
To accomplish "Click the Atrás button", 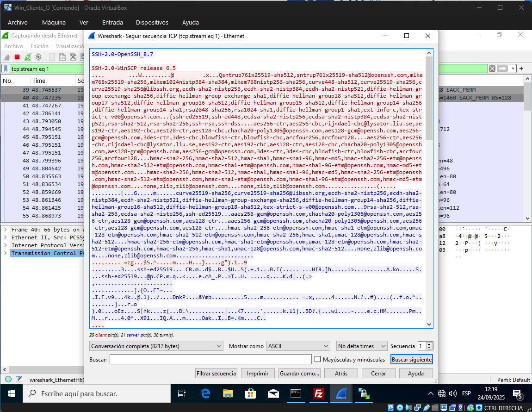I will (x=341, y=373).
